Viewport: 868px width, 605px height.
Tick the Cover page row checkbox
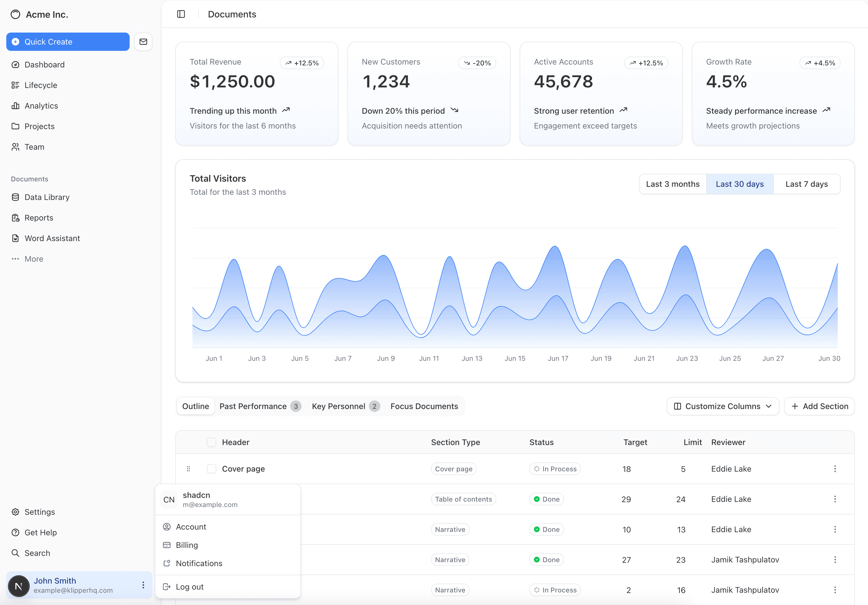[x=211, y=469]
